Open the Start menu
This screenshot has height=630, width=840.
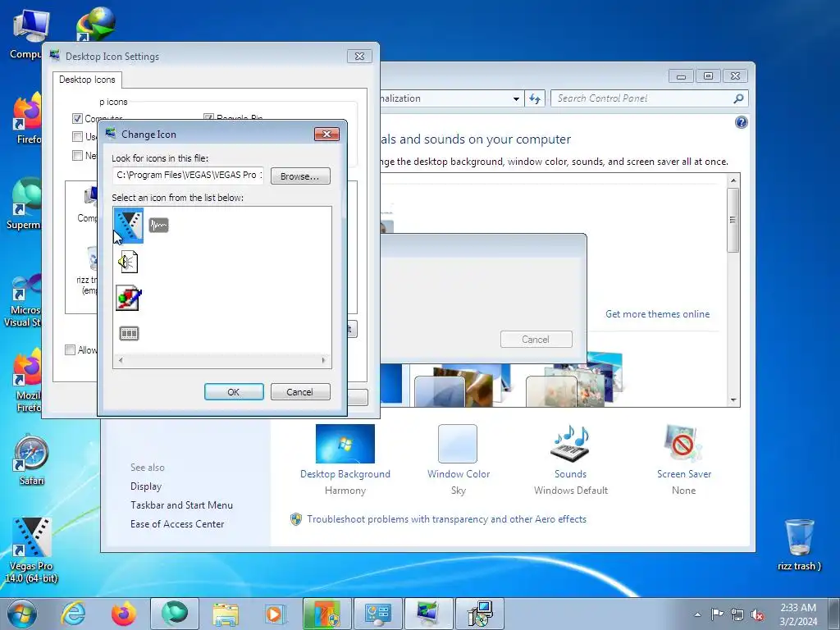(x=22, y=614)
